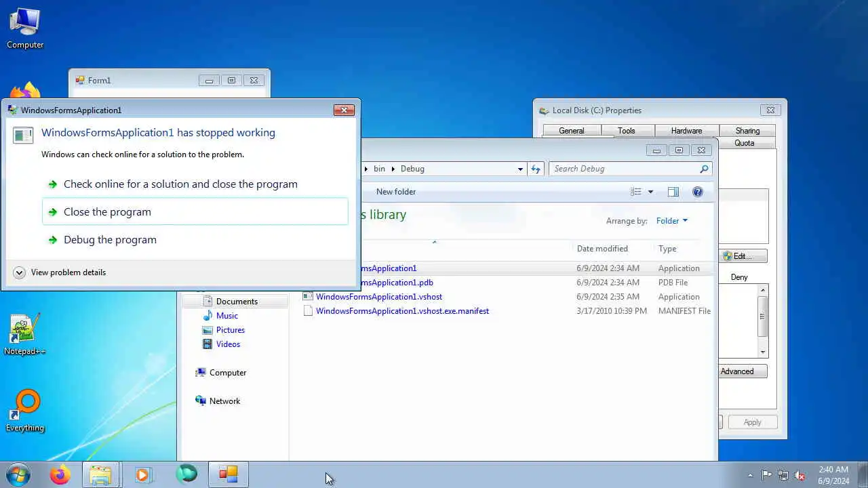Click the permissions list scroll down arrow

tap(763, 352)
